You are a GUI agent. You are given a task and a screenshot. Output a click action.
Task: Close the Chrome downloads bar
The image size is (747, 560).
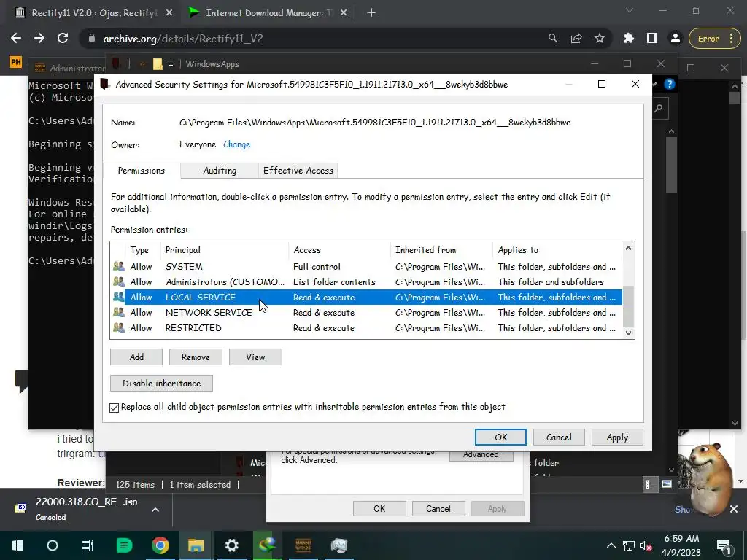[x=734, y=510]
